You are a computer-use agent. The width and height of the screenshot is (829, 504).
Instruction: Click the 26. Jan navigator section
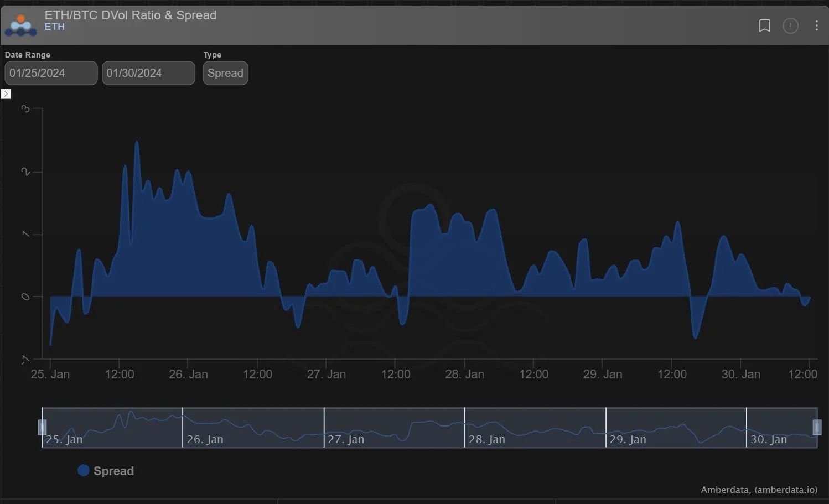[x=253, y=428]
